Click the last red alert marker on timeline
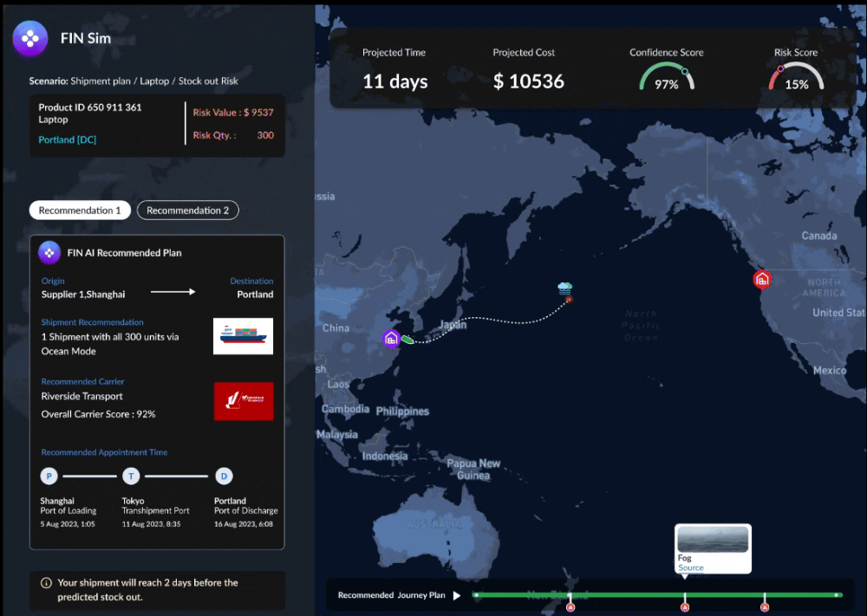Viewport: 867px width, 616px height. point(765,607)
